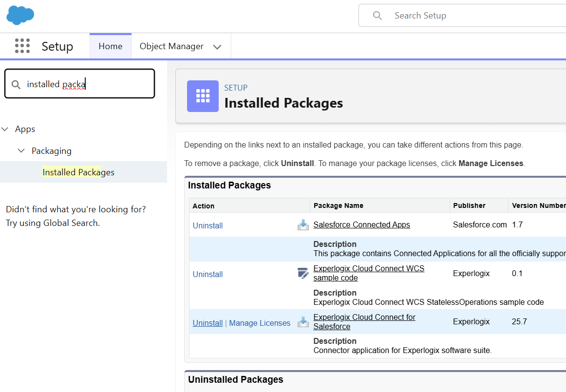Click the Search Setup magnifier icon

(377, 16)
